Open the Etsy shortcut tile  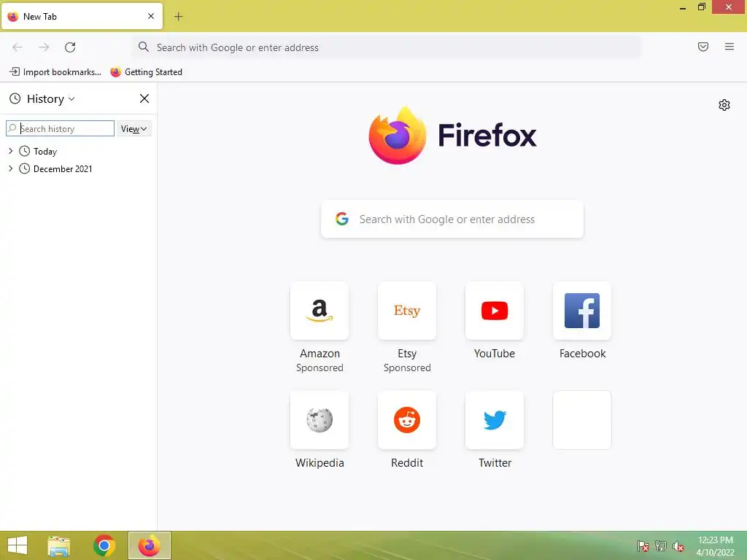(407, 311)
